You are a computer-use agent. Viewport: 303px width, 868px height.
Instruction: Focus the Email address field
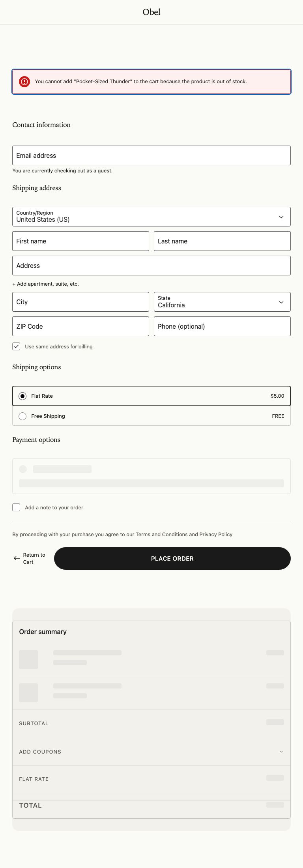pyautogui.click(x=151, y=155)
